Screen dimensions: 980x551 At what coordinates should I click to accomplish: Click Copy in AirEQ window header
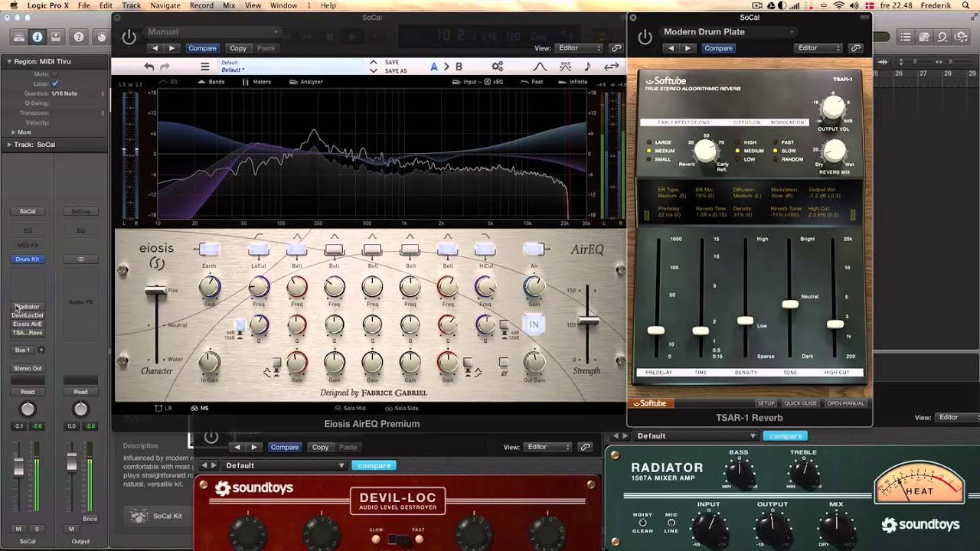pos(238,48)
